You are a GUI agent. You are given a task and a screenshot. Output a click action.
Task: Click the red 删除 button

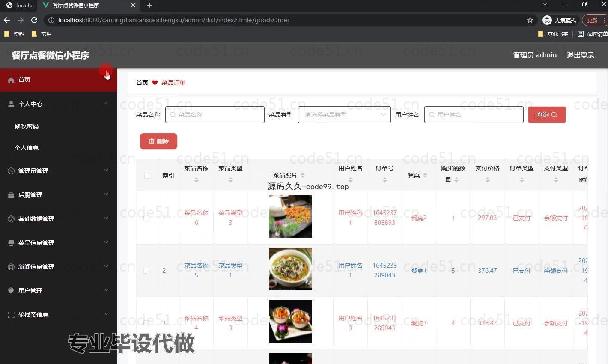point(158,141)
